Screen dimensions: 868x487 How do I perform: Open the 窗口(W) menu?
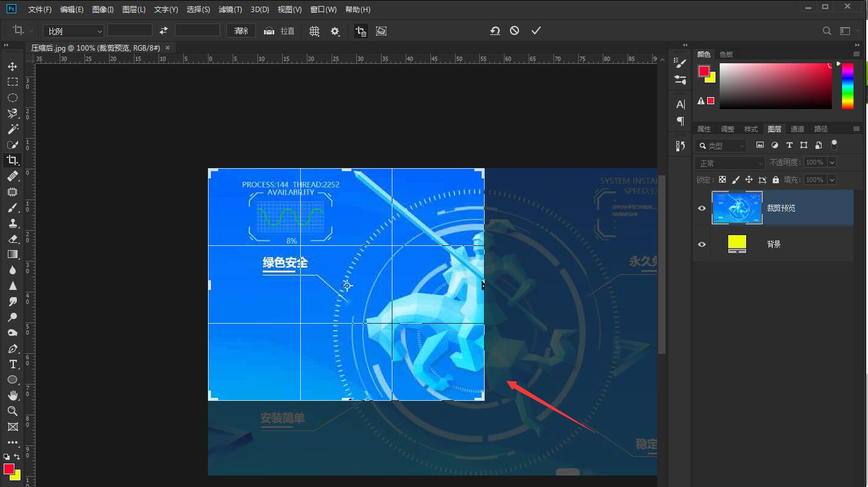click(324, 10)
